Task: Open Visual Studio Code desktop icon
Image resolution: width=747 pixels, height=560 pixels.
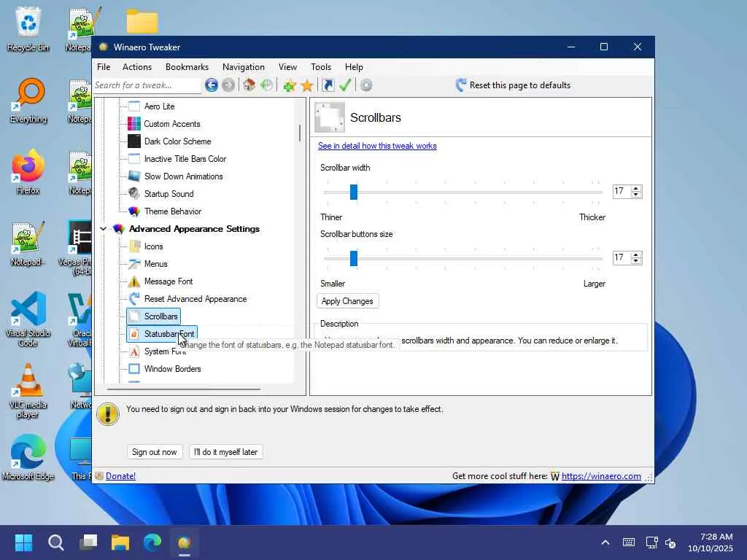Action: point(28,318)
